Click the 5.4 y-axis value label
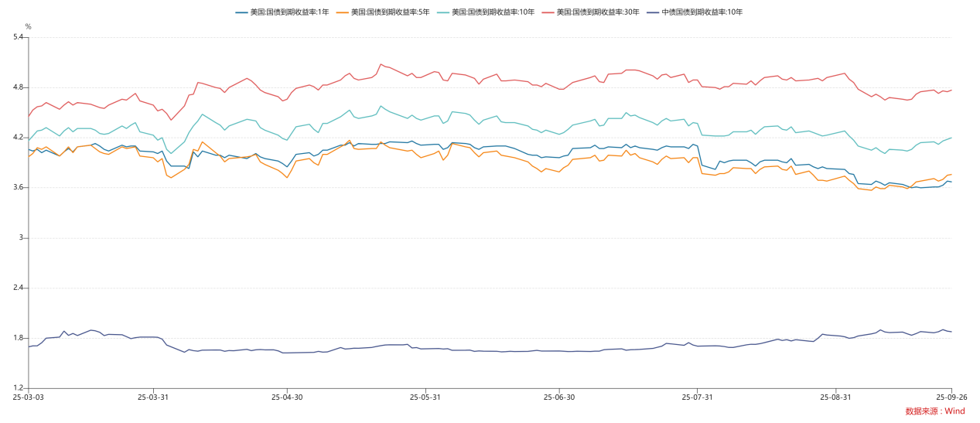The width and height of the screenshot is (980, 423). tap(19, 37)
